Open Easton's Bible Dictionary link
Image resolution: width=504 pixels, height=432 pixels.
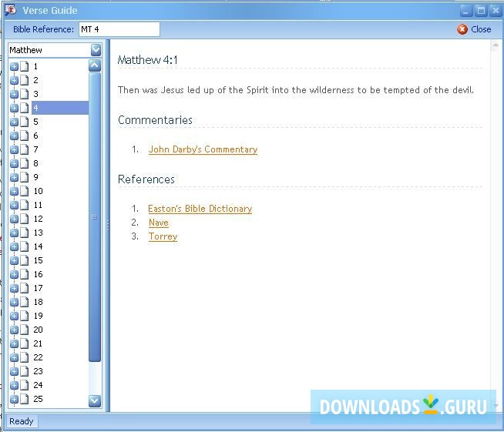[200, 209]
